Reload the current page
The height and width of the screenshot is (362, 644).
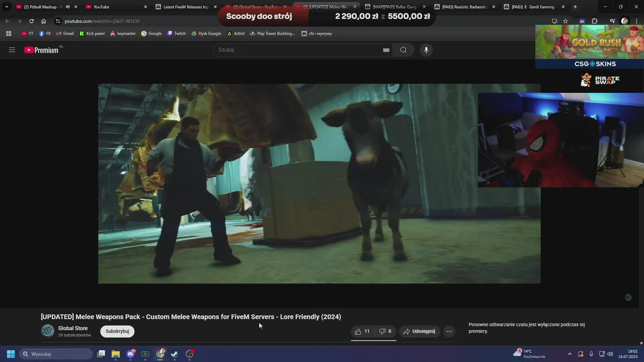(31, 21)
